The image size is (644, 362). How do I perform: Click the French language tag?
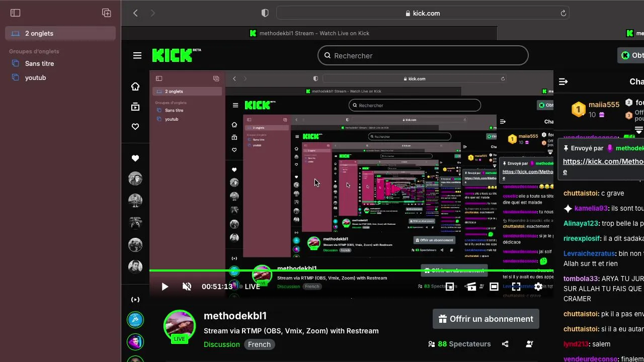click(259, 344)
